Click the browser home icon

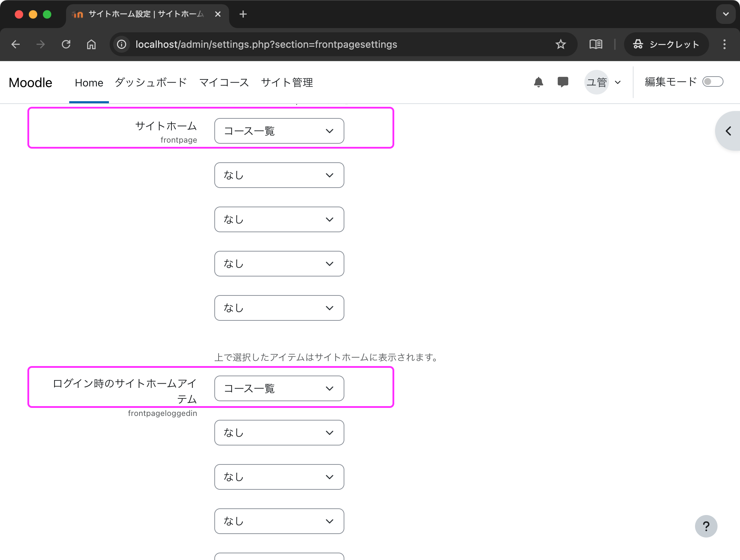(x=91, y=44)
